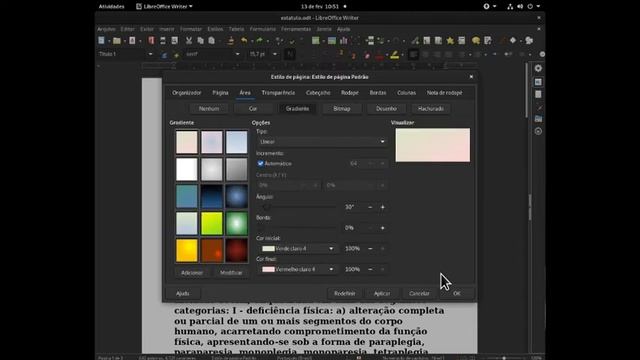The image size is (640, 360).
Task: Click the clock date in the top bar
Action: pyautogui.click(x=320, y=7)
